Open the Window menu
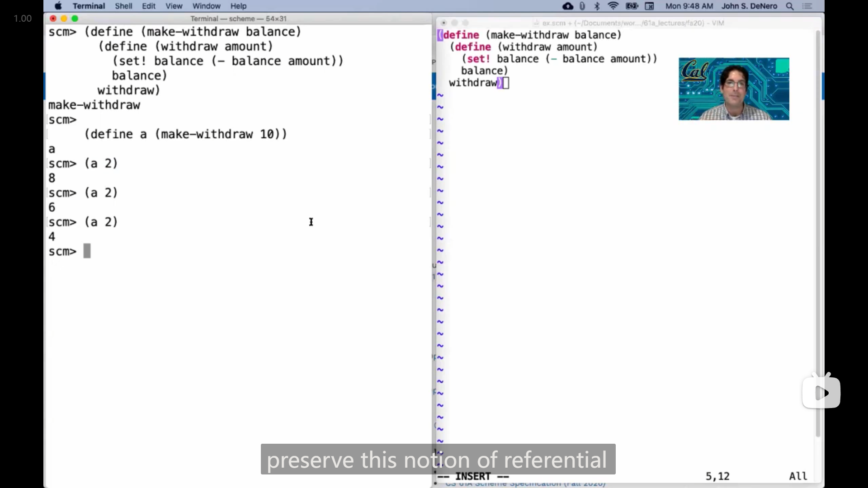The width and height of the screenshot is (868, 488). pos(207,6)
